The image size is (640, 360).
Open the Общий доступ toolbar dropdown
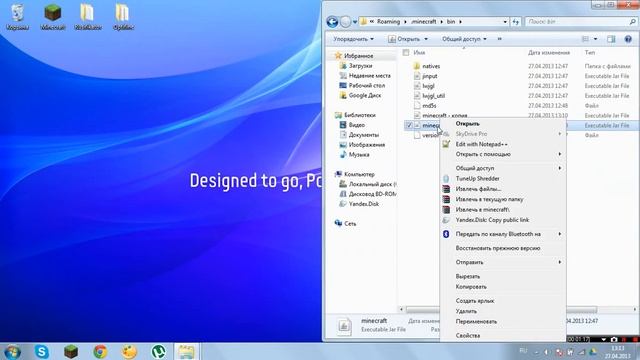(x=464, y=39)
